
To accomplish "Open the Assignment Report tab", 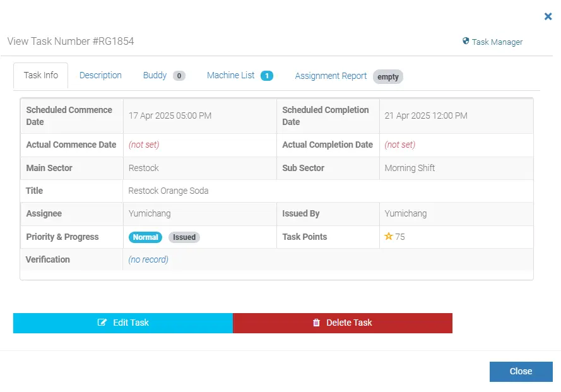I will pos(331,75).
